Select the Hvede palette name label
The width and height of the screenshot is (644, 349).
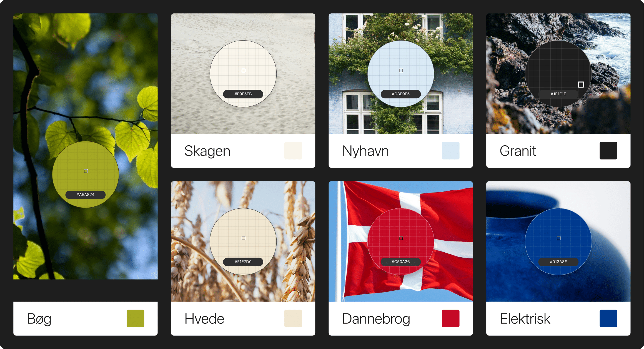204,319
